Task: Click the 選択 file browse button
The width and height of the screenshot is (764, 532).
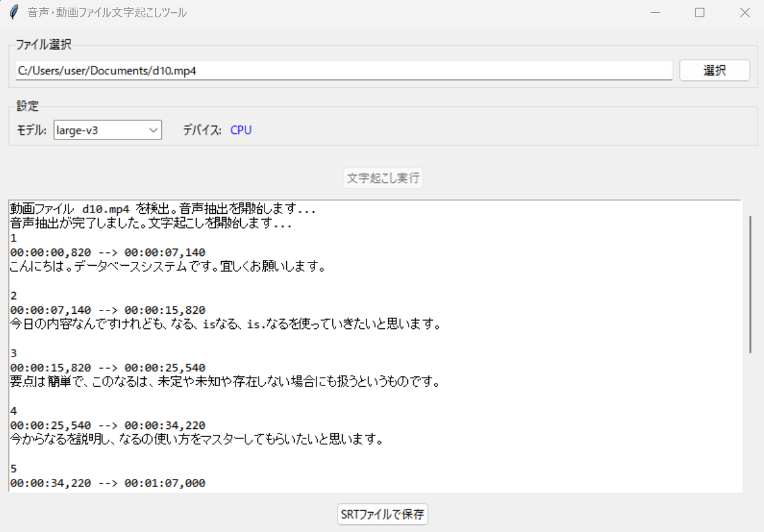Action: [x=714, y=70]
